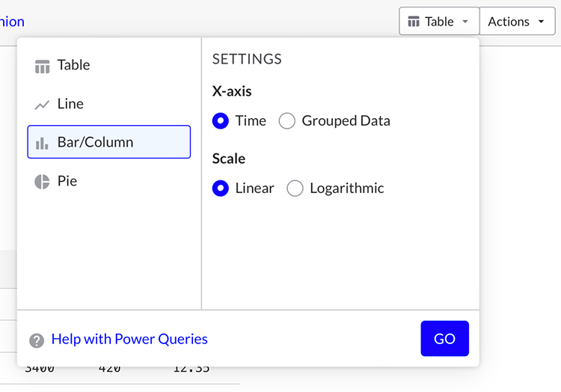Click the Bar/Column chart icon
The height and width of the screenshot is (392, 561).
(42, 143)
